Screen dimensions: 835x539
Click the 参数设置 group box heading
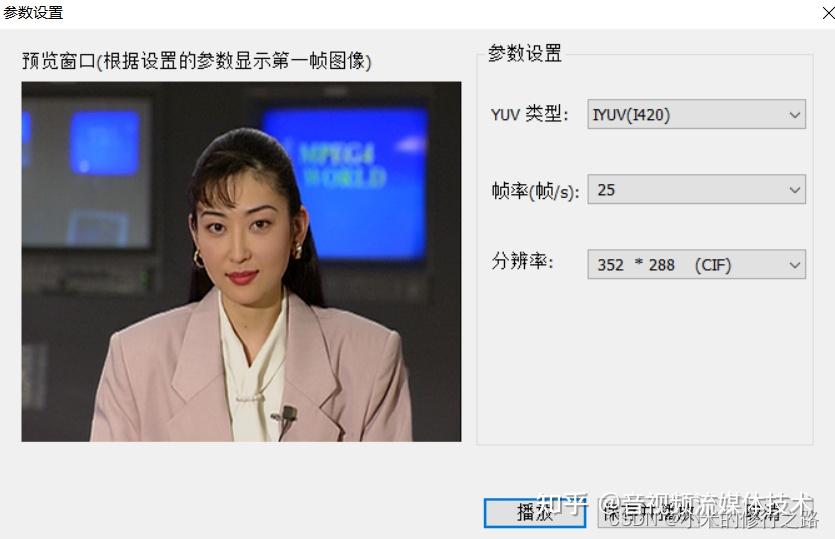coord(525,53)
